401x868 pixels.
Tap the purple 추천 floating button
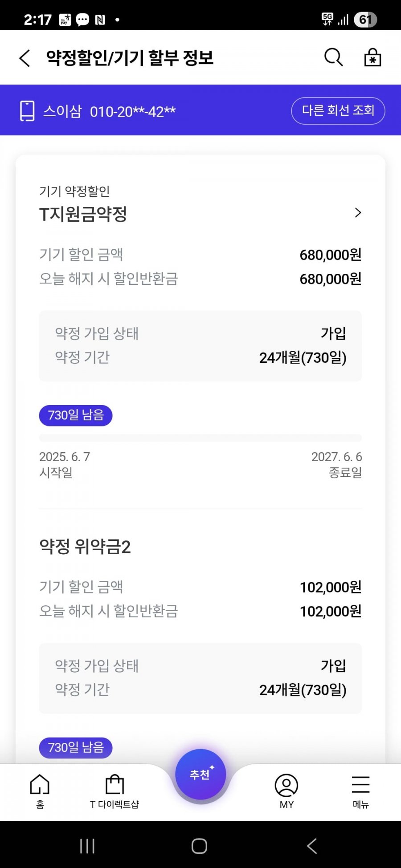[200, 775]
